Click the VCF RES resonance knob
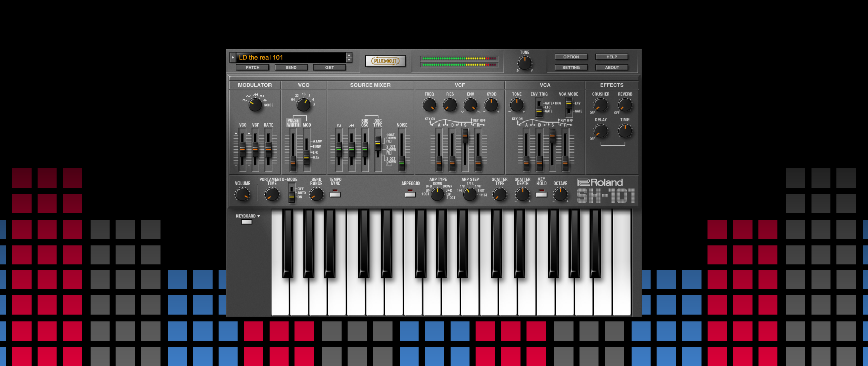Viewport: 868px width, 366px height. coord(450,105)
